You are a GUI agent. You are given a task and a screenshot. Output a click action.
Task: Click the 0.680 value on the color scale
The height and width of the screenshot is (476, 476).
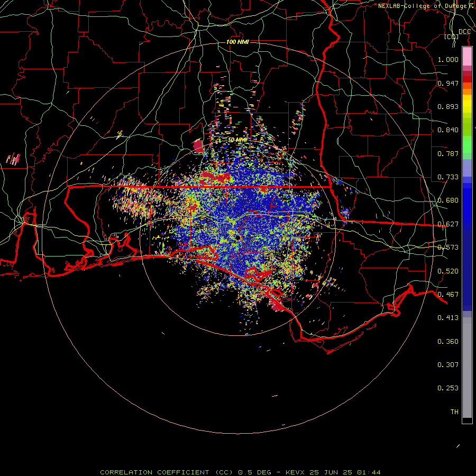tap(448, 200)
